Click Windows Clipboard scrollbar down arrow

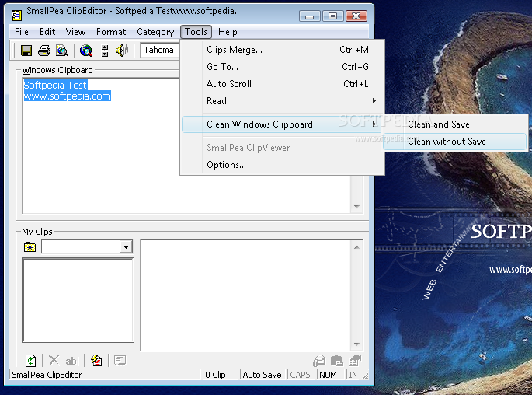[356, 207]
